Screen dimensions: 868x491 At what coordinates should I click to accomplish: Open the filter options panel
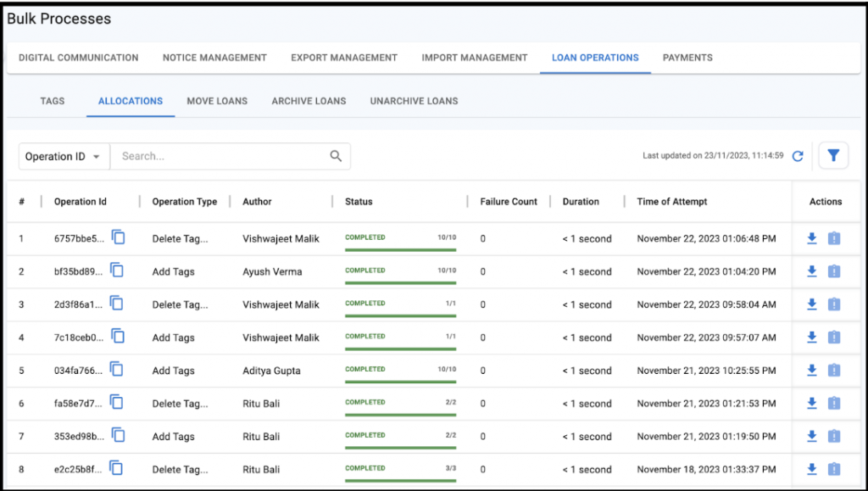point(833,155)
